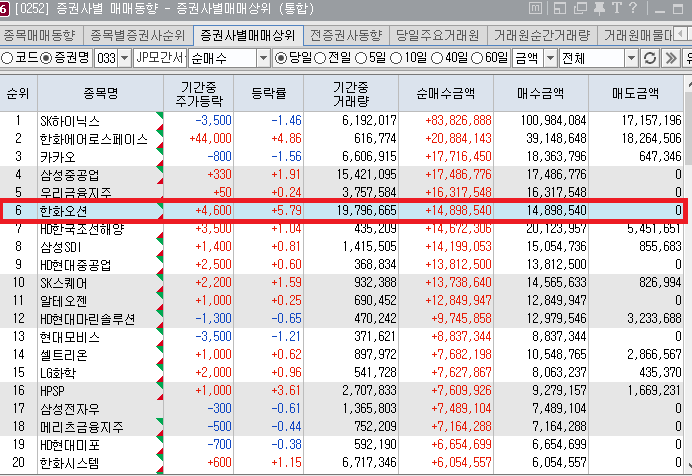Switch to the 당일주요거래원 tab
The image size is (692, 476).
point(438,35)
